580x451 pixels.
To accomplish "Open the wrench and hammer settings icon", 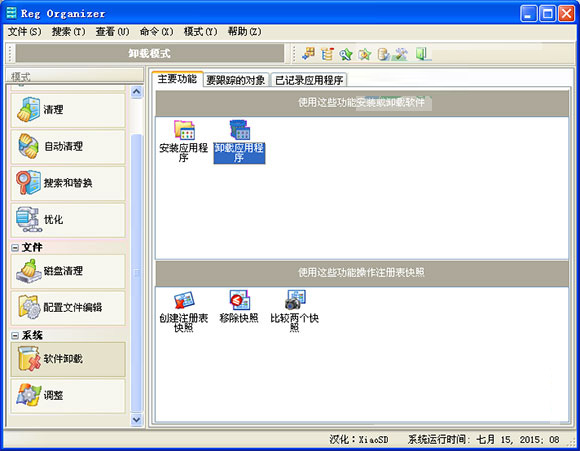I will [401, 54].
